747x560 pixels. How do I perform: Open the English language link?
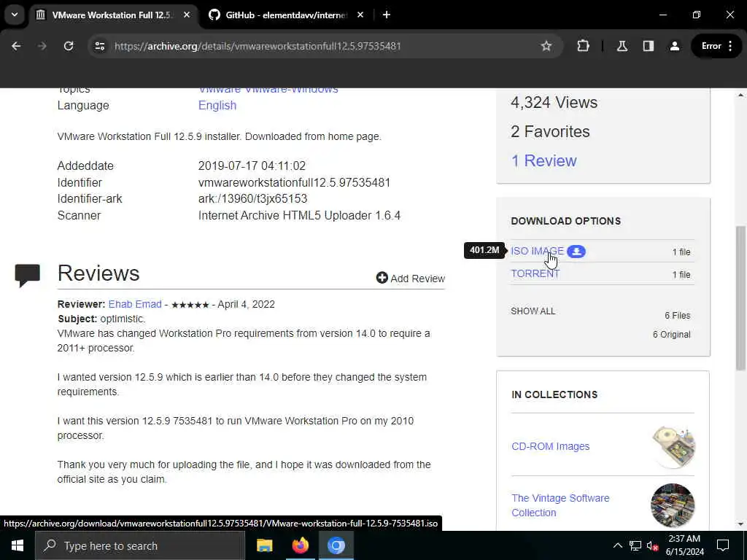217,105
